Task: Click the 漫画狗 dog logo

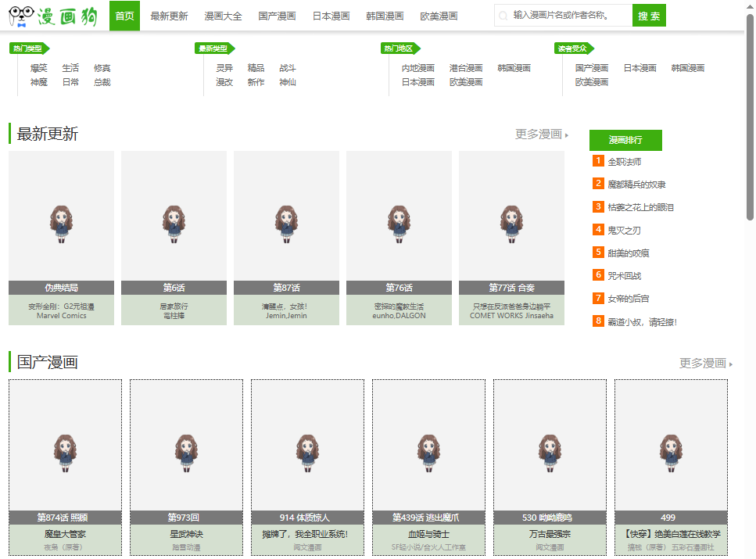Action: coord(53,16)
